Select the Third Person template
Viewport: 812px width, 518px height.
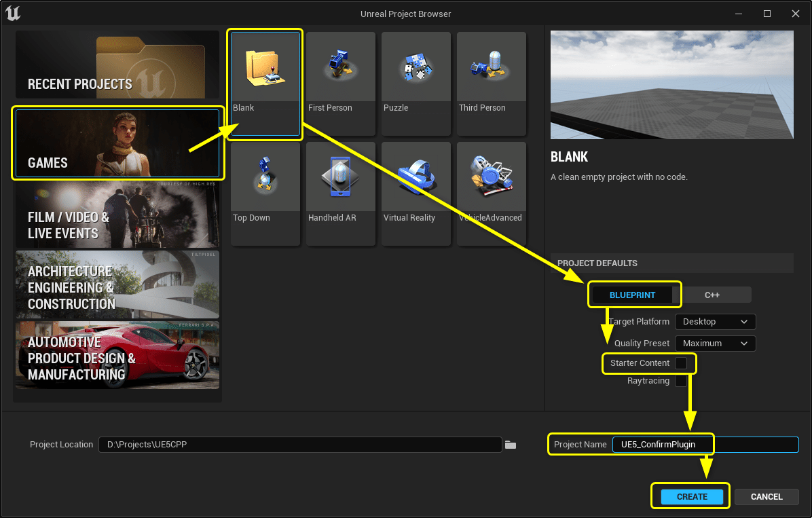[492, 84]
